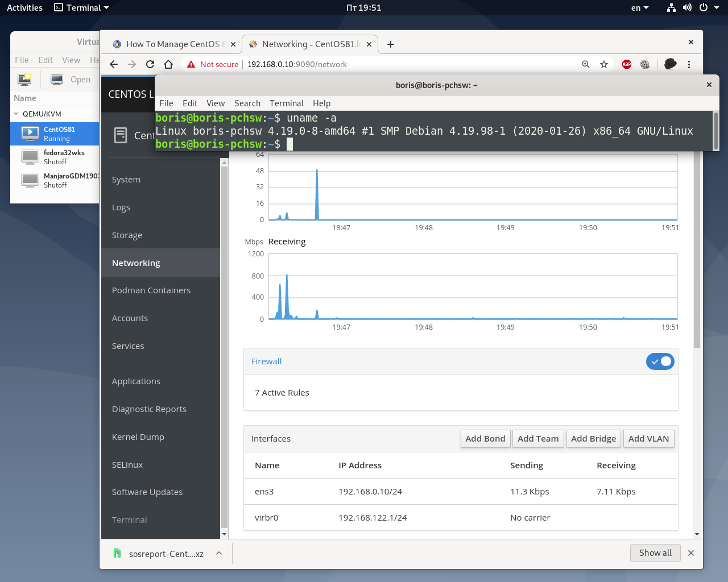Click the Adblock Plus extension icon

tap(626, 64)
